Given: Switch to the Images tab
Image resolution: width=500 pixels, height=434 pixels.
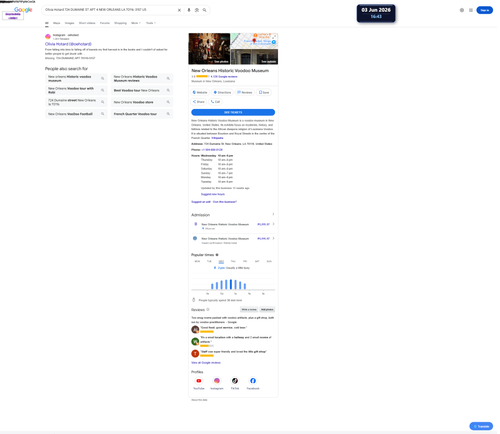Looking at the screenshot, I should click(x=69, y=23).
